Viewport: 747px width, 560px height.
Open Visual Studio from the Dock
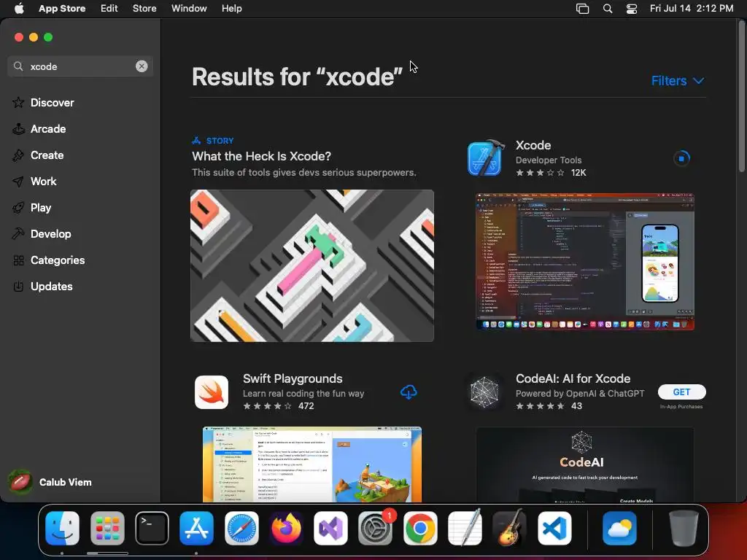[x=330, y=528]
